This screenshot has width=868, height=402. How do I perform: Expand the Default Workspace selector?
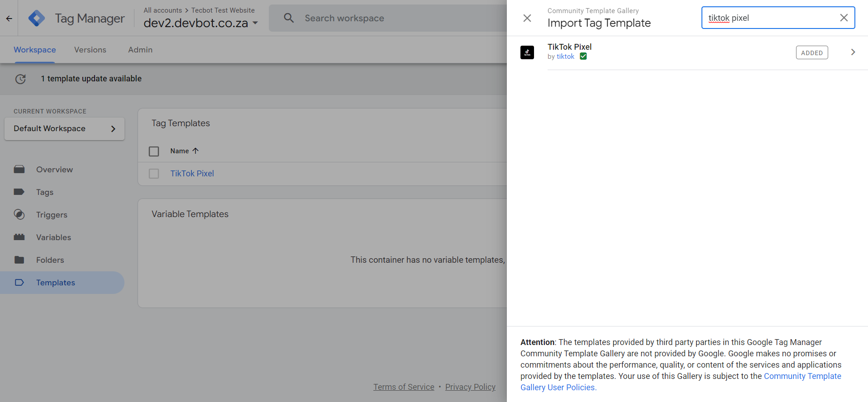click(64, 129)
